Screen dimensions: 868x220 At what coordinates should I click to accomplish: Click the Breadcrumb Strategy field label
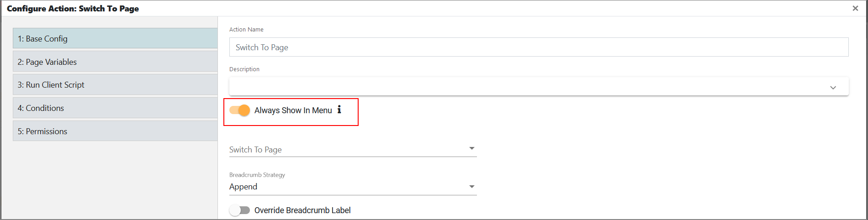click(x=257, y=175)
